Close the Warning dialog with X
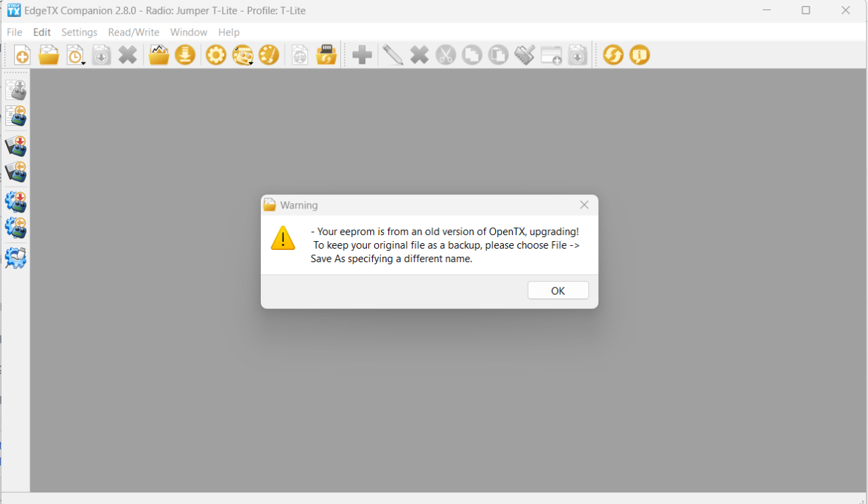Viewport: 868px width, 504px height. (x=584, y=204)
